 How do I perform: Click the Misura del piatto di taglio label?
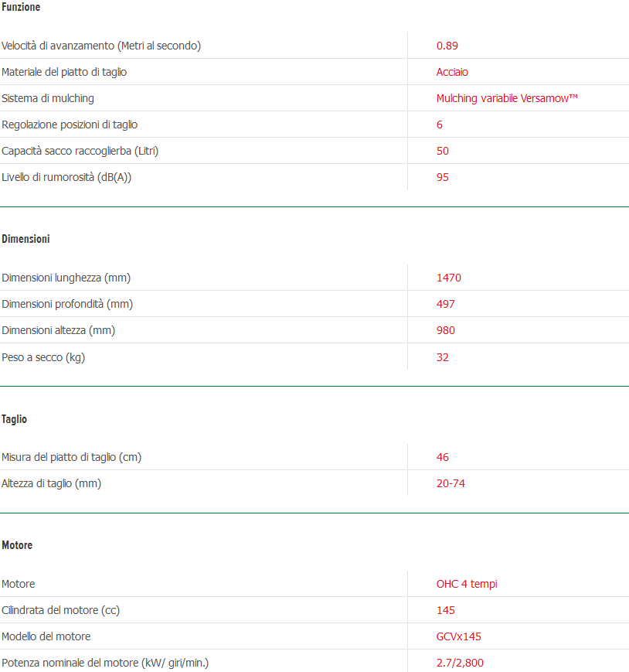(x=71, y=457)
